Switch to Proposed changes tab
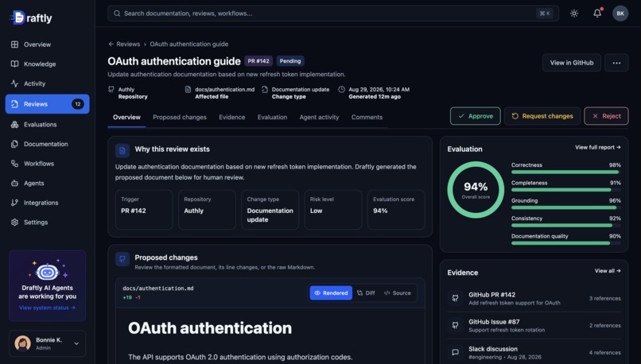 [180, 118]
